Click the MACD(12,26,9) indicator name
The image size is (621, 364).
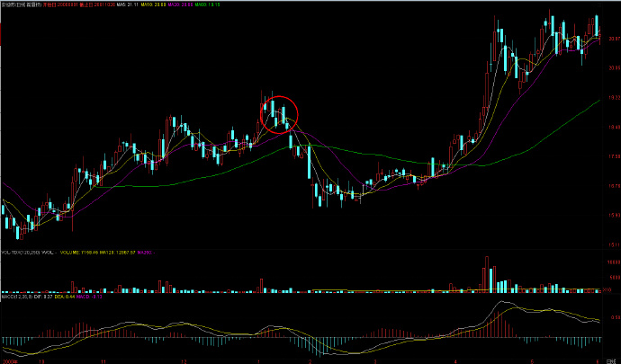coord(17,297)
